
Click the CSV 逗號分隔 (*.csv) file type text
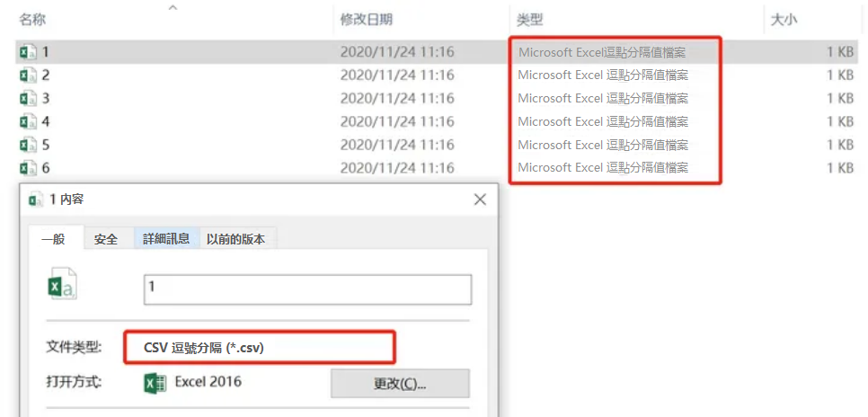click(x=204, y=347)
